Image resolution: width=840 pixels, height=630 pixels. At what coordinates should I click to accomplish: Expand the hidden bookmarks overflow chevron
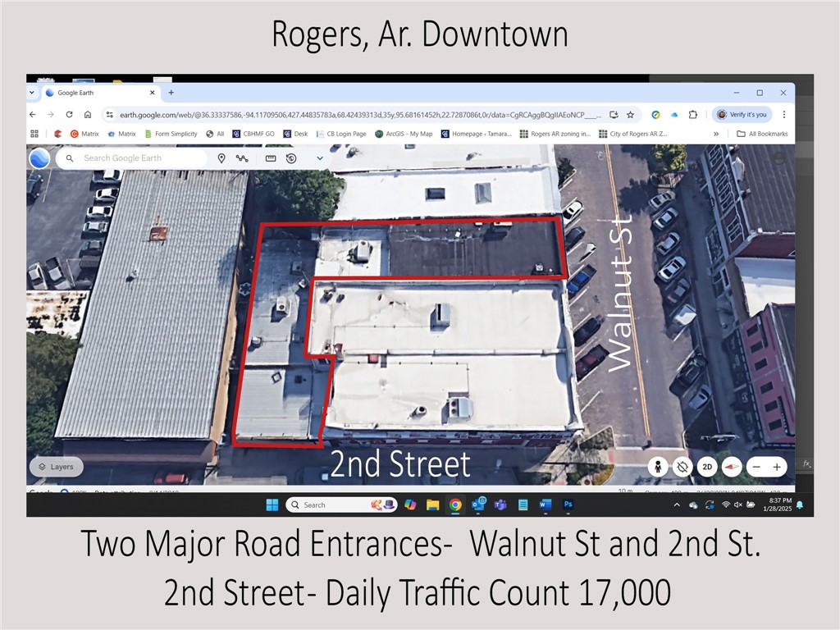tap(716, 134)
